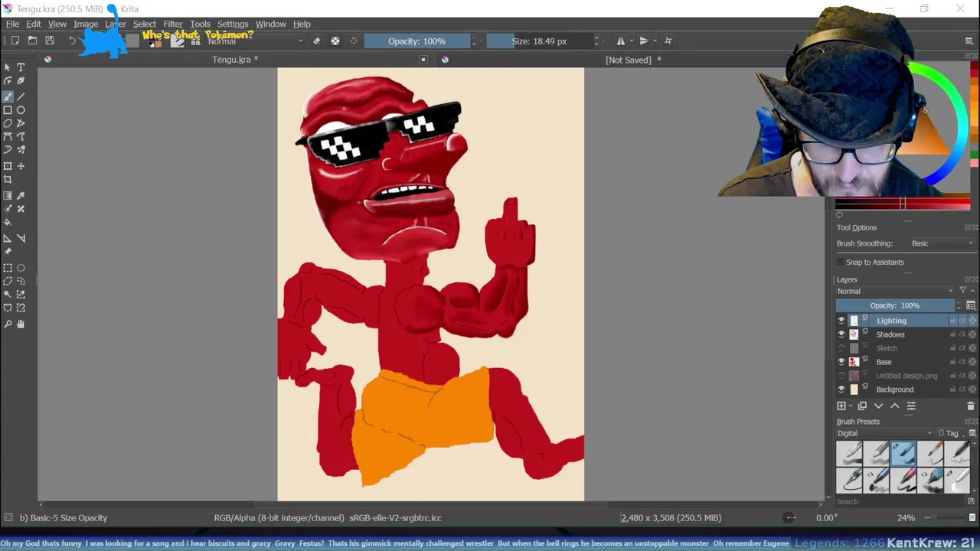Select the Zoom tool
Viewport: 980px width, 551px height.
click(x=8, y=324)
